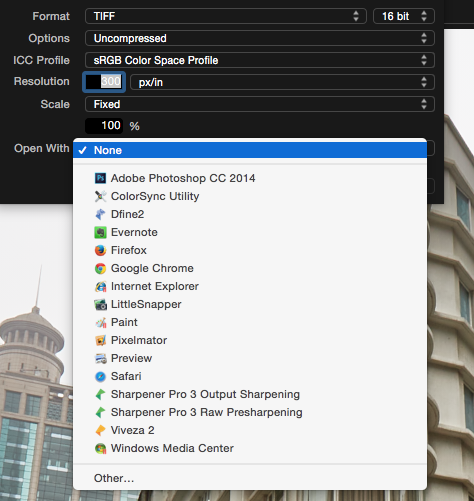This screenshot has height=501, width=474.
Task: Choose Pixelmator menu entry text
Action: [x=139, y=340]
